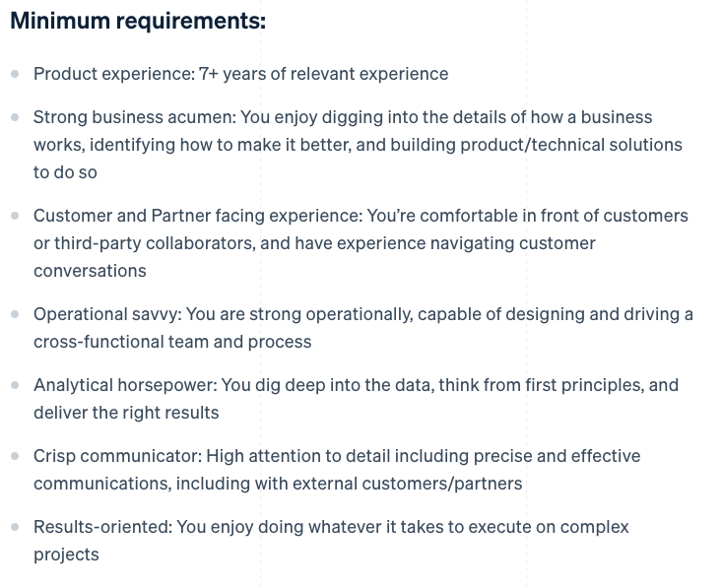Click the Crisp communicator text
Screen dimensions: 722x588
pos(117,456)
